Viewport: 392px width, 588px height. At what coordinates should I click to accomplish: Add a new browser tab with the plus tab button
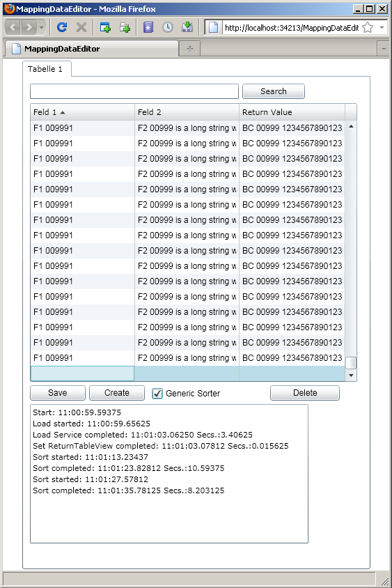(190, 48)
